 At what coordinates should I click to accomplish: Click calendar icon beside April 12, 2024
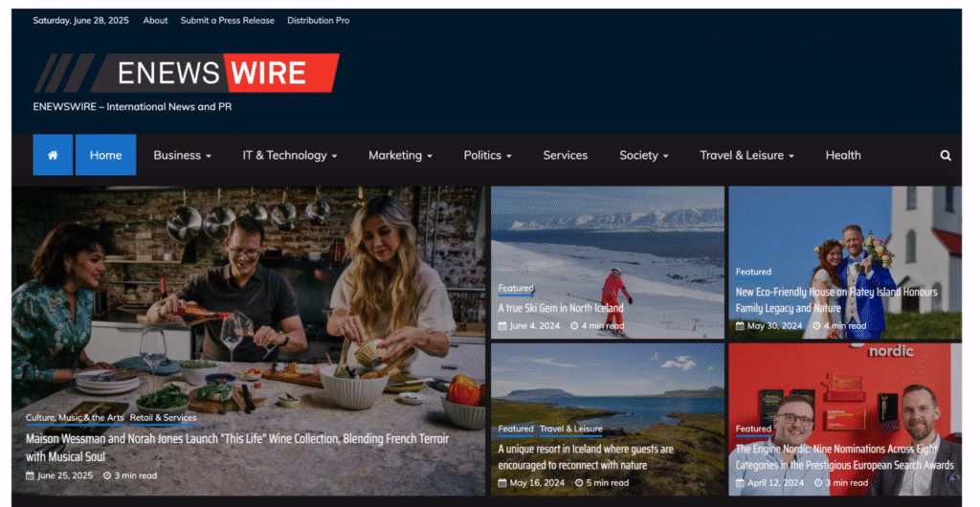740,482
